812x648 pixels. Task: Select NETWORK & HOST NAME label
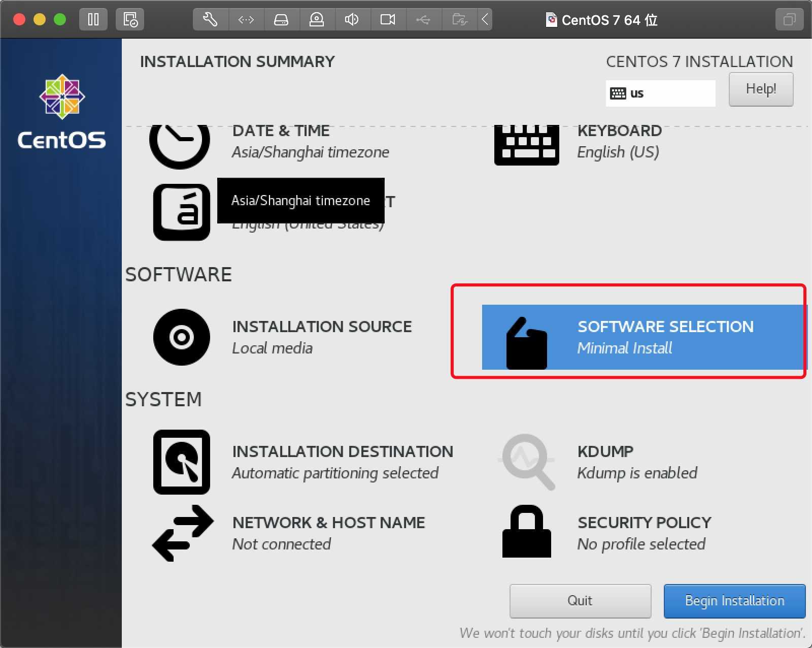click(328, 523)
